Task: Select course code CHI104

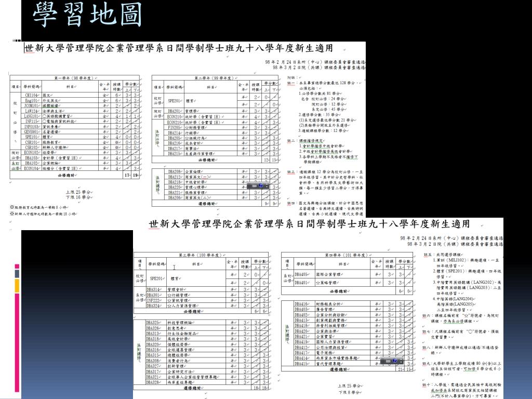Action: pos(32,96)
